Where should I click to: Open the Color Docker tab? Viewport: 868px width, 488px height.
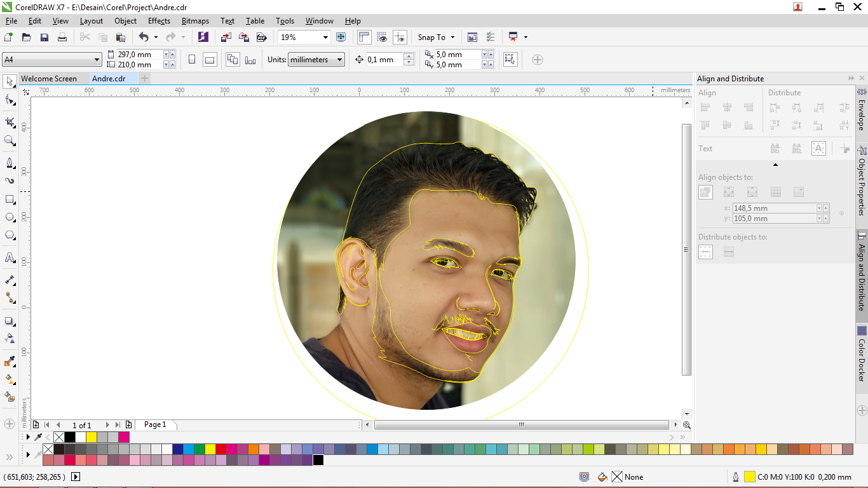862,356
